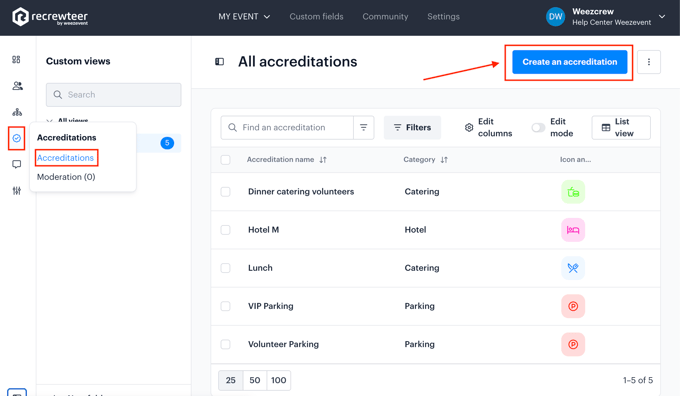This screenshot has width=680, height=396.
Task: Click the pink Hotel M bed icon
Action: tap(573, 230)
